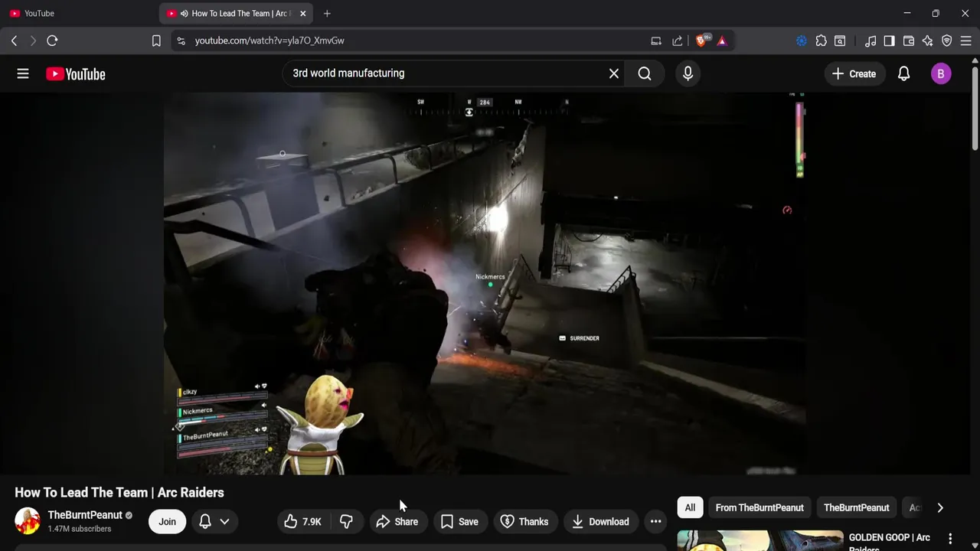The image size is (980, 551).
Task: Select From TheBurntPeanut chip
Action: point(759,507)
